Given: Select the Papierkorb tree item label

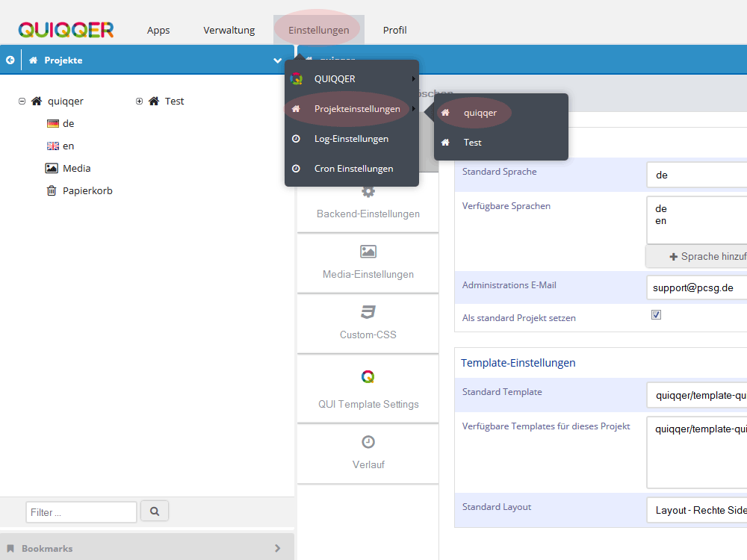Looking at the screenshot, I should click(x=87, y=190).
